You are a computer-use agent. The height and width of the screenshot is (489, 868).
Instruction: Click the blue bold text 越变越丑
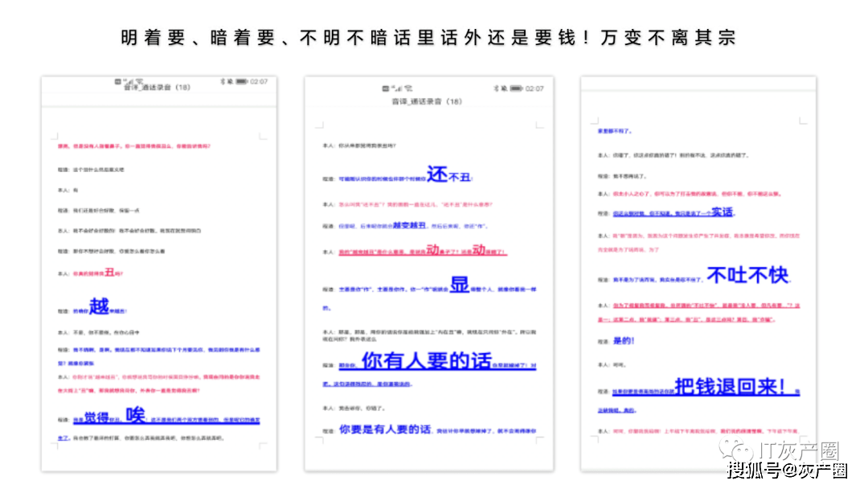pyautogui.click(x=409, y=225)
